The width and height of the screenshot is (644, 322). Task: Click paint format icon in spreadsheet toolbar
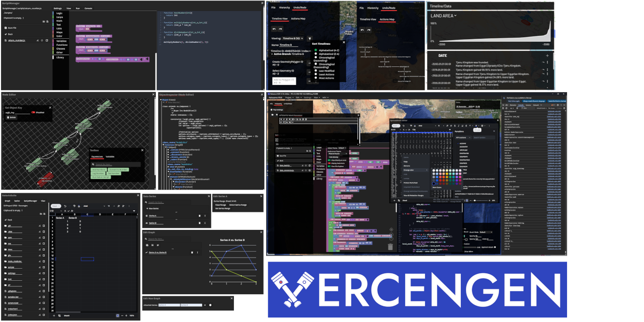pos(74,206)
